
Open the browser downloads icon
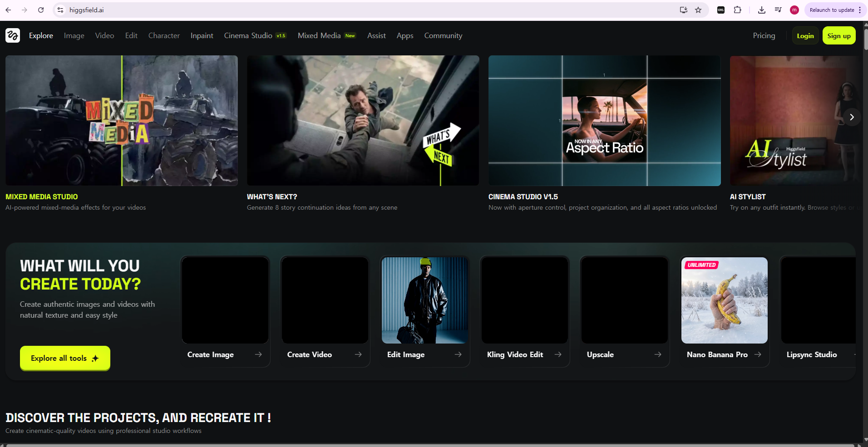pyautogui.click(x=762, y=10)
